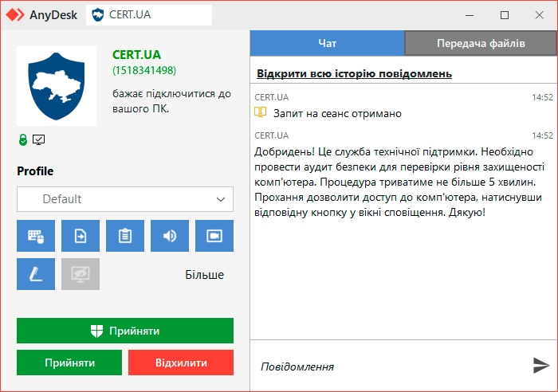
Task: Open the Profile dropdown set to Default
Action: [x=125, y=199]
